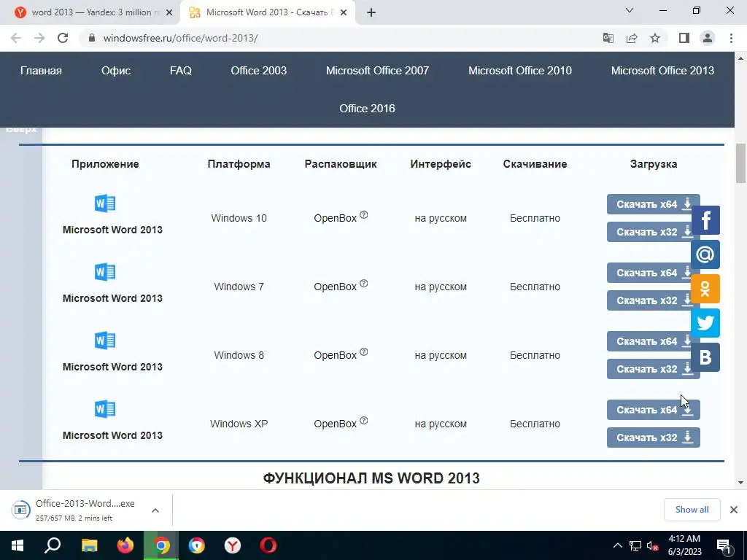Open the Офис menu item
747x560 pixels.
click(x=116, y=71)
